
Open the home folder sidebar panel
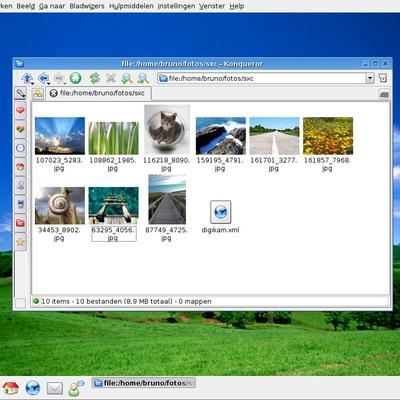(x=20, y=166)
